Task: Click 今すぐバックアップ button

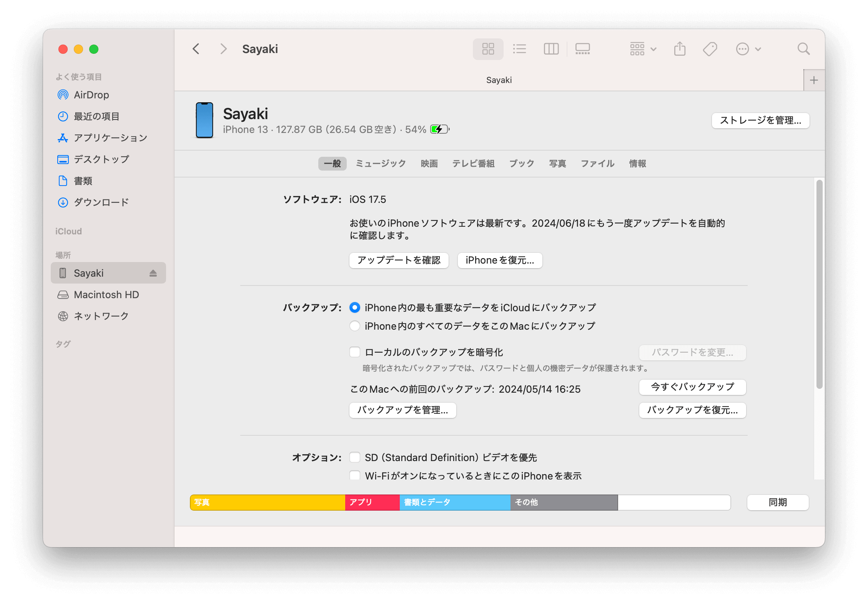Action: pos(692,387)
